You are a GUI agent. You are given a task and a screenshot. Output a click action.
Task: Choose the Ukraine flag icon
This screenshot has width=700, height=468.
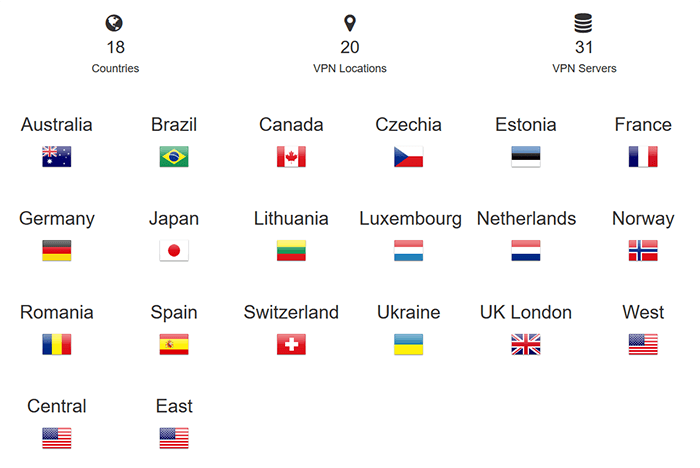pyautogui.click(x=408, y=344)
